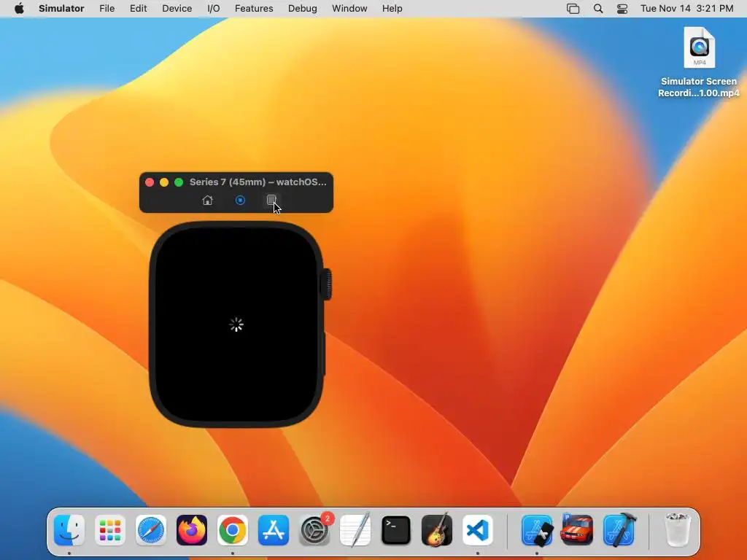Click the screen mirroring menu bar icon
This screenshot has width=747, height=560.
coord(573,9)
